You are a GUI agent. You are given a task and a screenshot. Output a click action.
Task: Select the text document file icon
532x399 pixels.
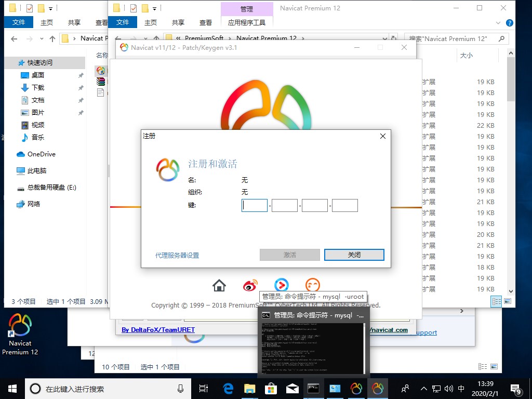click(100, 92)
